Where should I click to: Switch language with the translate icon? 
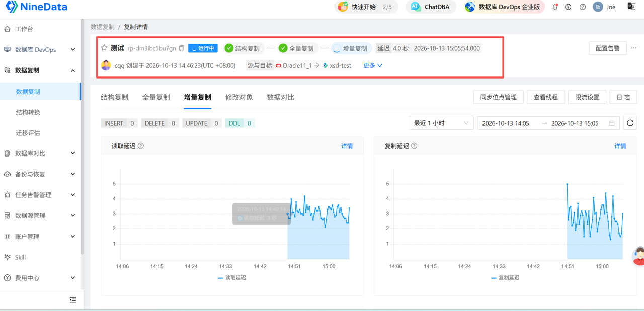(631, 7)
